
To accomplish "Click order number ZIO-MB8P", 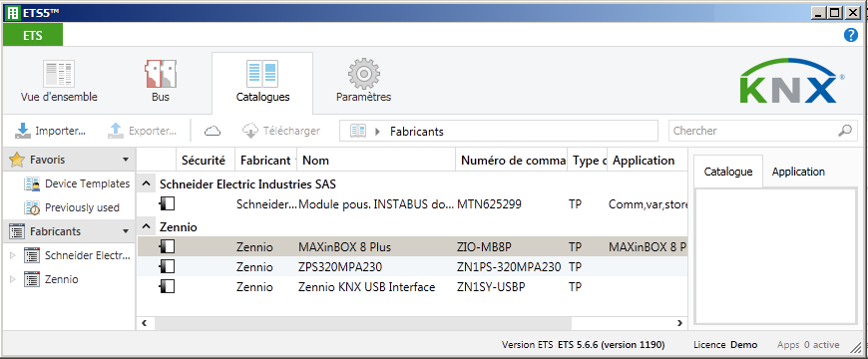I will [484, 246].
